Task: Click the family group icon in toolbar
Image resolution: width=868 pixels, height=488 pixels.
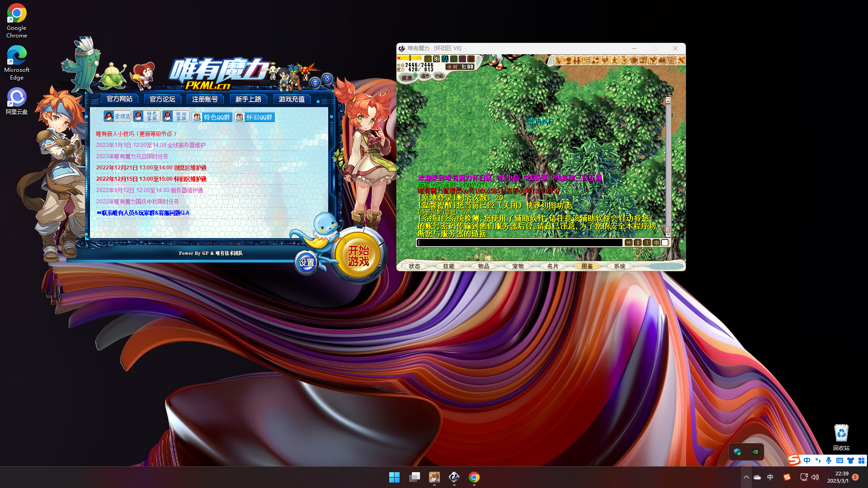Action: pyautogui.click(x=605, y=60)
